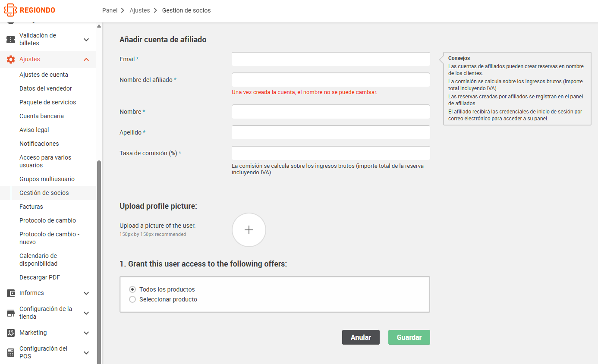The image size is (598, 364).
Task: Click the Configuración del POS calculator icon
Action: [x=11, y=353]
